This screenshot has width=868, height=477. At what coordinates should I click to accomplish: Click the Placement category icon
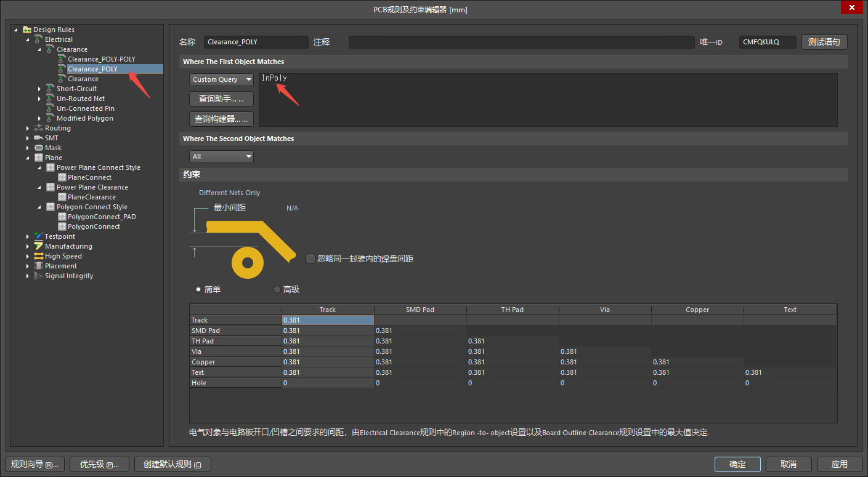[x=39, y=266]
